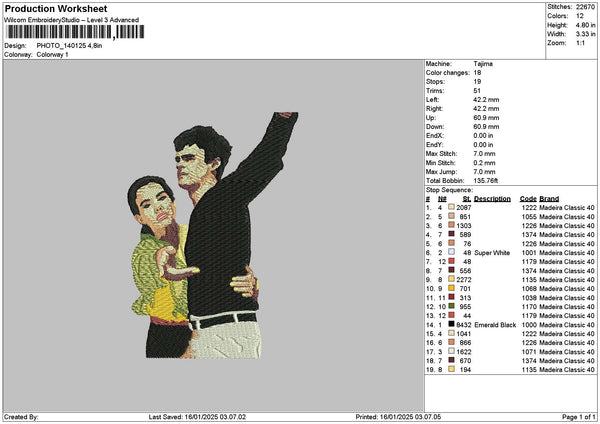Click 'Madeira Classic 40' in stop row 11
Screen dimensions: 600x424
(x=567, y=298)
